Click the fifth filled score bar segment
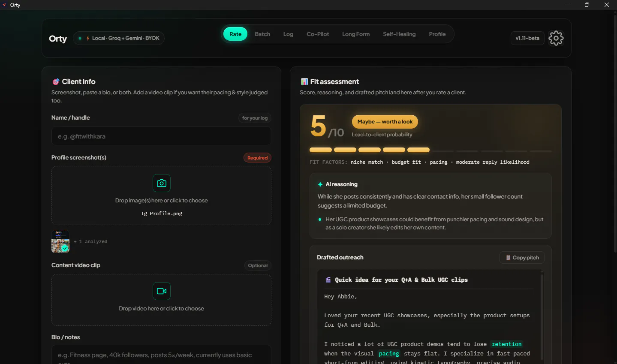617x364 pixels. [418, 150]
